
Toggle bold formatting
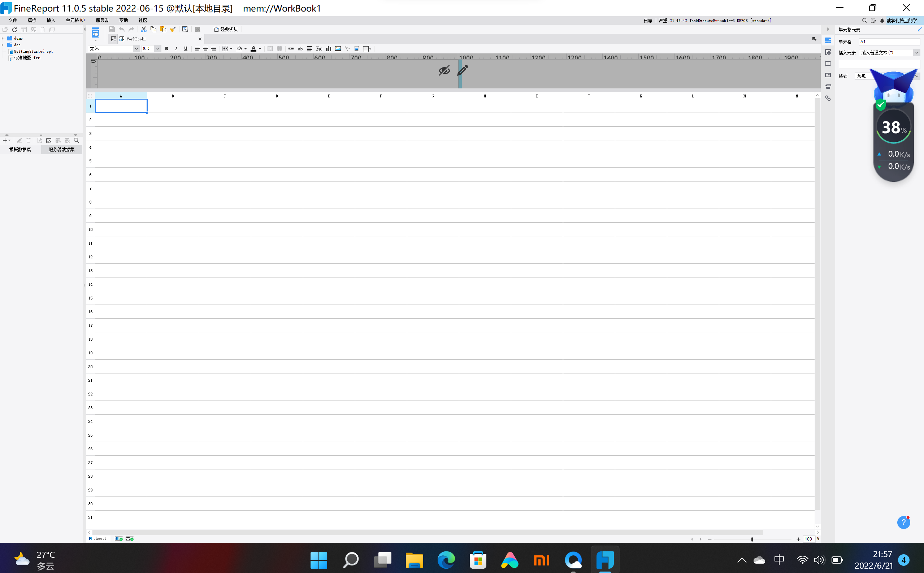[x=166, y=48]
